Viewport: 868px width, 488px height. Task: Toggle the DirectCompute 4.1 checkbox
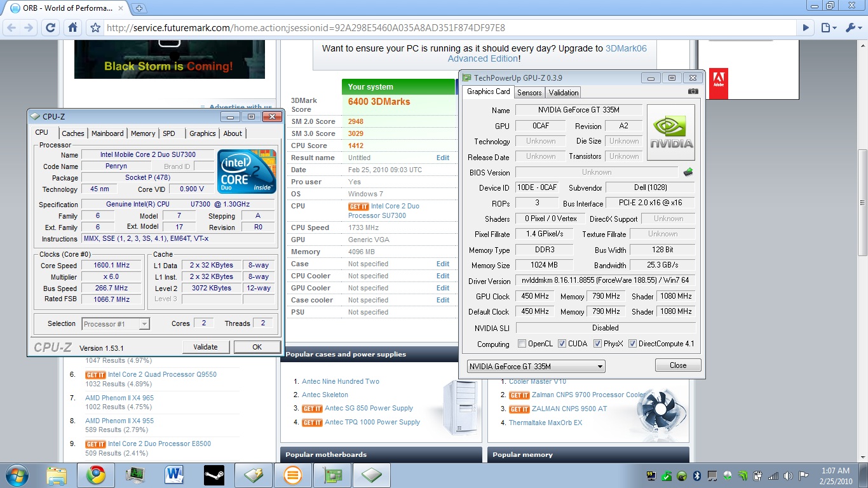(x=632, y=344)
